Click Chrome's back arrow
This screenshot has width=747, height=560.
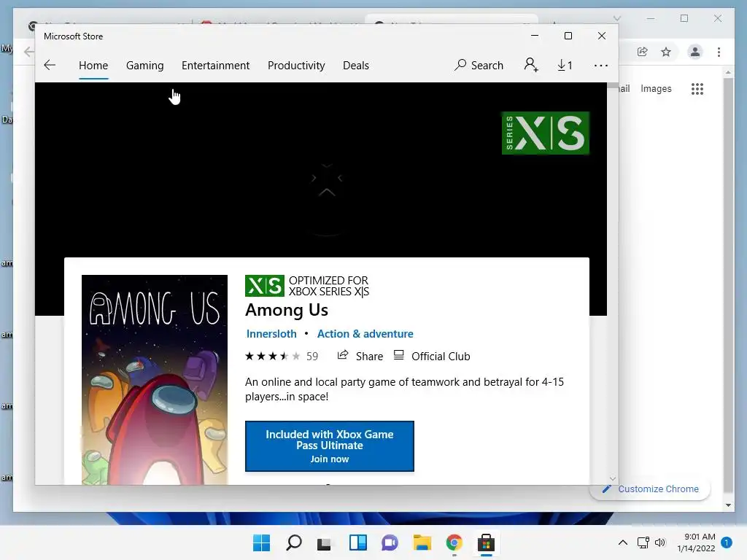coord(28,52)
